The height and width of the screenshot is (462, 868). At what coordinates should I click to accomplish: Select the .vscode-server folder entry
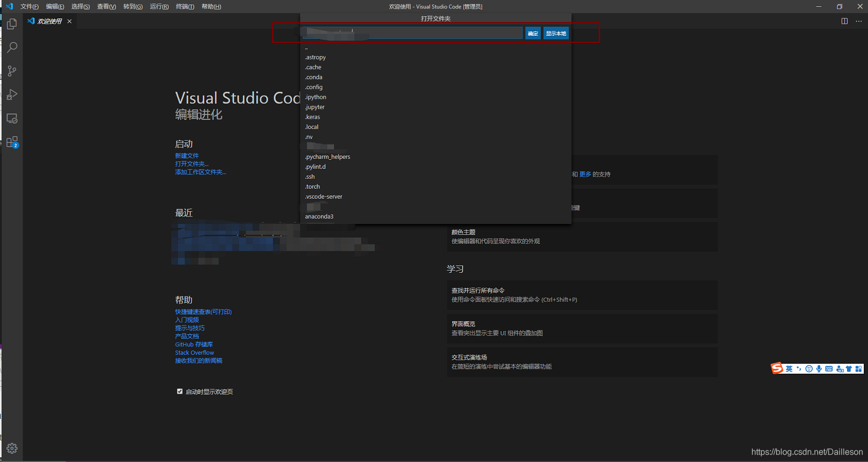click(x=436, y=197)
